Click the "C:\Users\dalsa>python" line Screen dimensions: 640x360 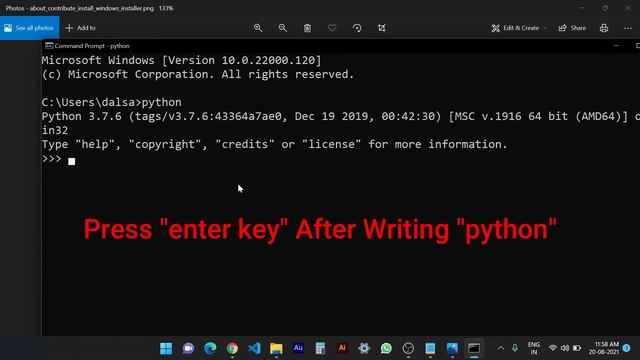tap(111, 102)
